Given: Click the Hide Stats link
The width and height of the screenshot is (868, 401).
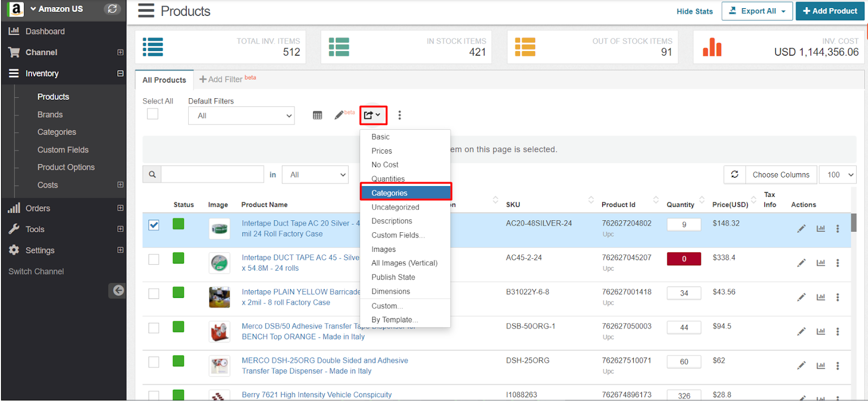Looking at the screenshot, I should click(694, 11).
